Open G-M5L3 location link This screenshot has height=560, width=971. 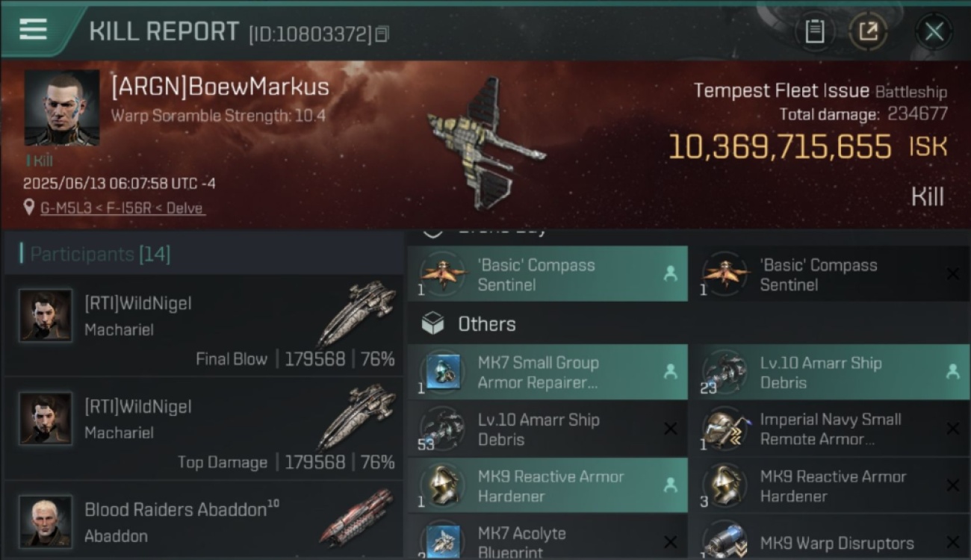point(122,208)
